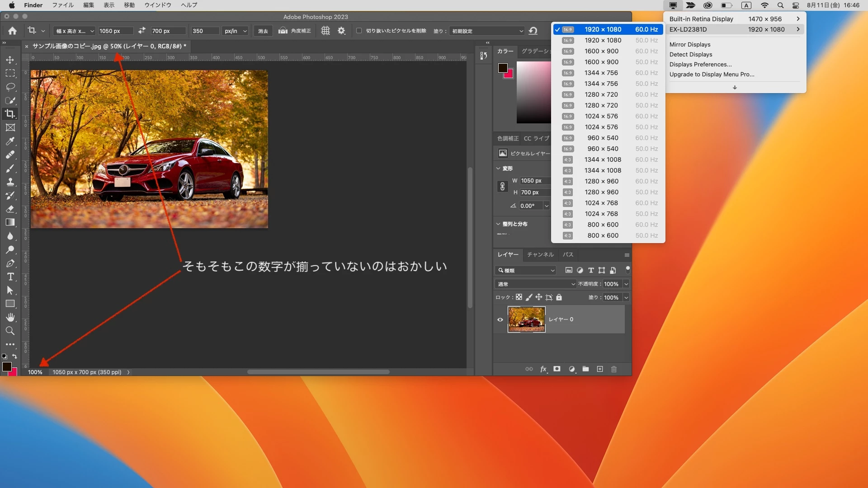Select the Crop tool in toolbar
This screenshot has height=488, width=868.
click(10, 114)
